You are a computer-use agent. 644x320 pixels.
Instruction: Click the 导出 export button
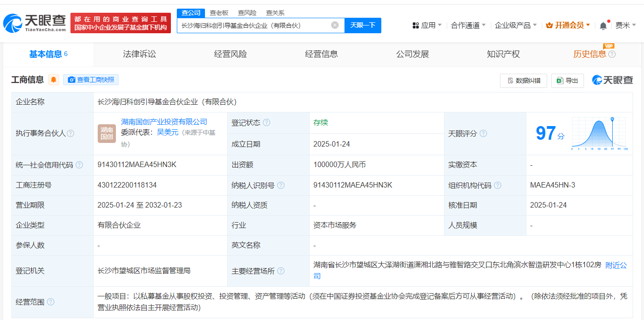point(567,81)
